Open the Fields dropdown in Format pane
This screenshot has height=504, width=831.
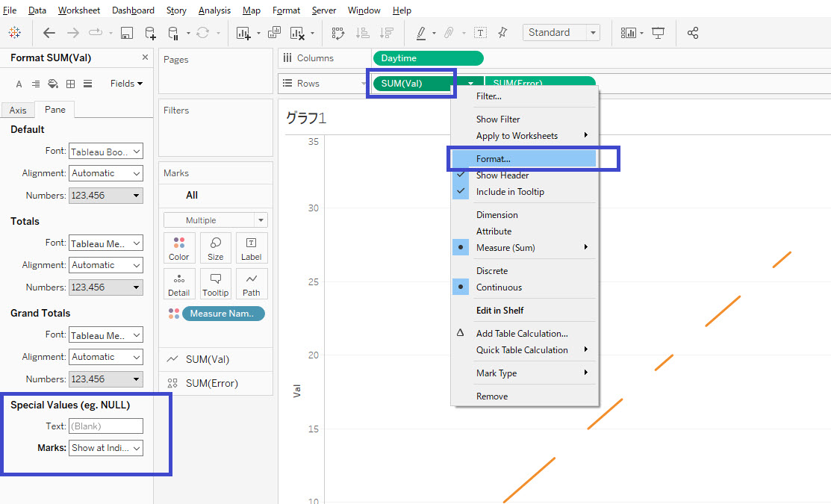pos(126,83)
